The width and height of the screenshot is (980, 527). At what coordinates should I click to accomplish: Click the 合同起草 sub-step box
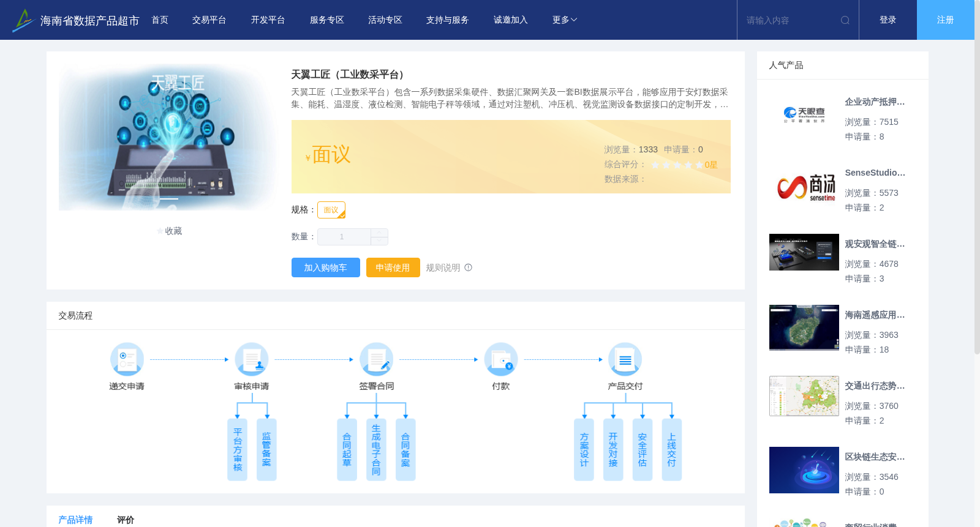coord(347,450)
